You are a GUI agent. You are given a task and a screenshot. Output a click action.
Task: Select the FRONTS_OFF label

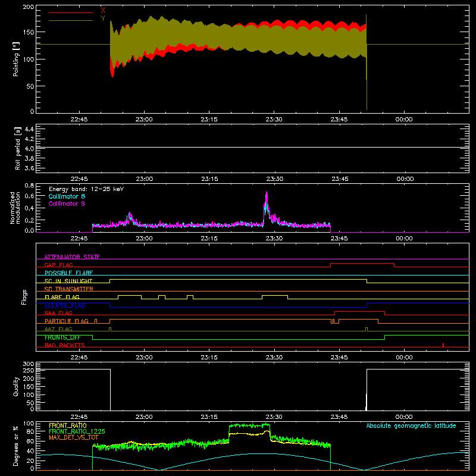coord(62,337)
